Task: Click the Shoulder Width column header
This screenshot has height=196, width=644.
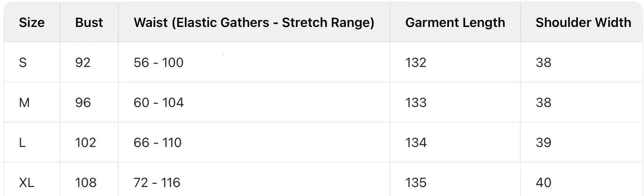Action: pos(583,22)
